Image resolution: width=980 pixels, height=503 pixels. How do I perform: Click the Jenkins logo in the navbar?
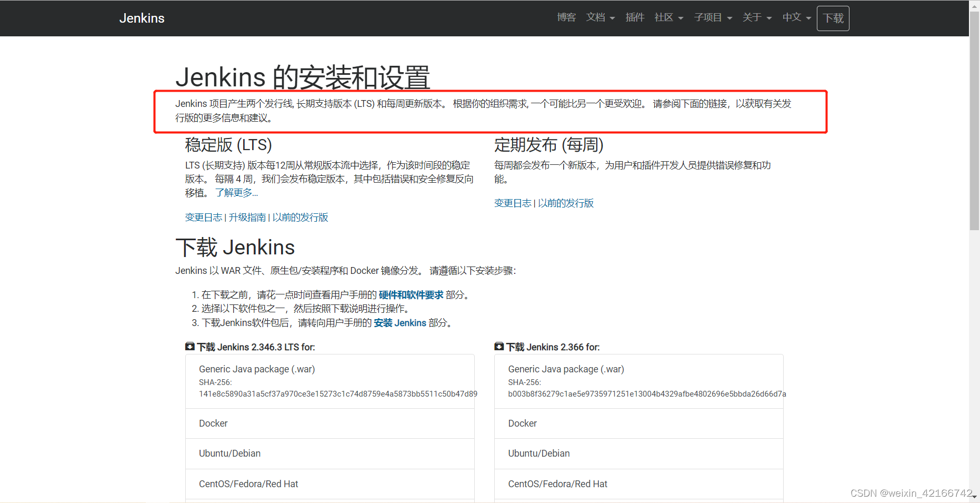click(x=142, y=18)
